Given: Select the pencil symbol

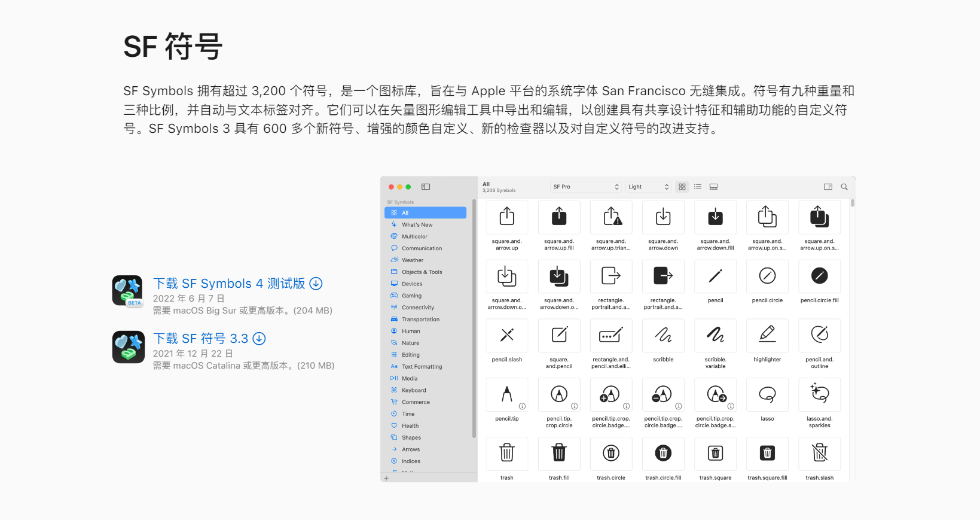Looking at the screenshot, I should coord(715,276).
